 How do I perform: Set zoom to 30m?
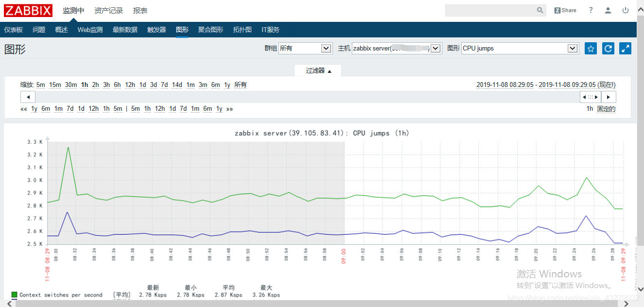point(71,85)
